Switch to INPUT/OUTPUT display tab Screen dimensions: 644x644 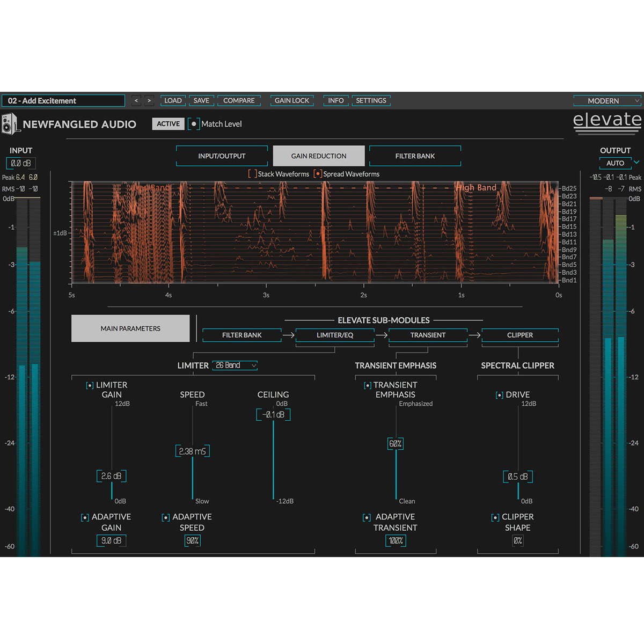click(x=222, y=156)
